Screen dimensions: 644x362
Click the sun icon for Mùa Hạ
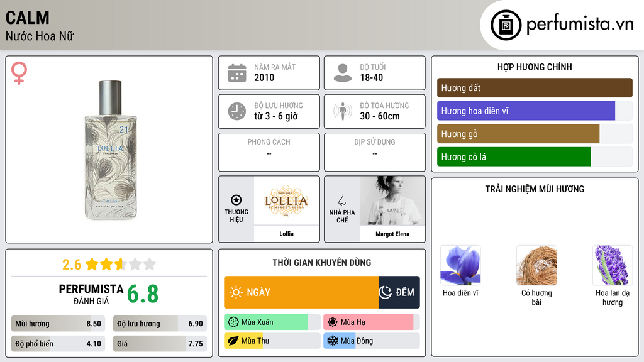tap(333, 322)
